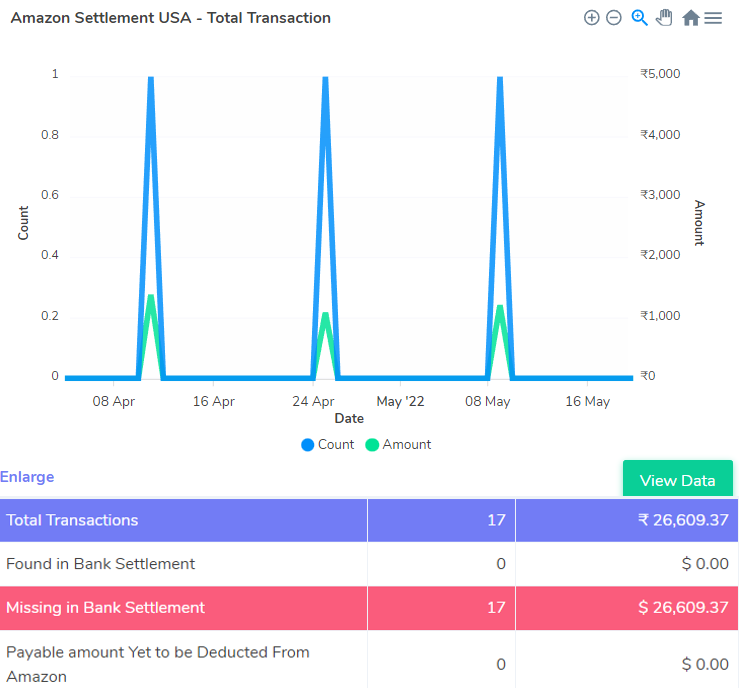
Task: Reset chart zoom with home icon
Action: pos(690,18)
